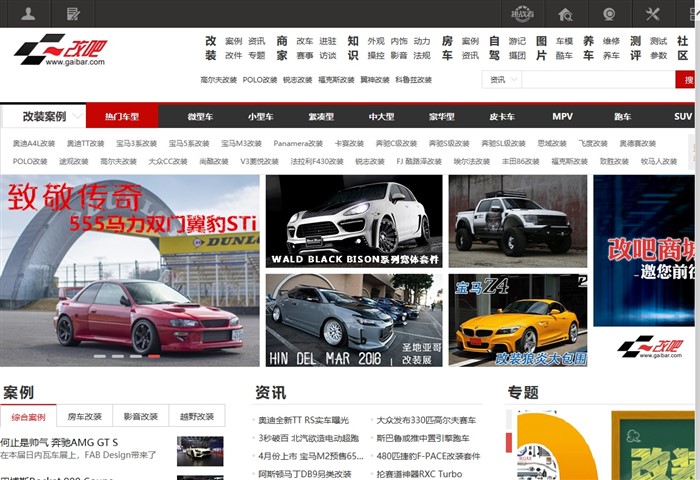The image size is (700, 480).
Task: Select the 皮卡车 tab
Action: point(502,117)
